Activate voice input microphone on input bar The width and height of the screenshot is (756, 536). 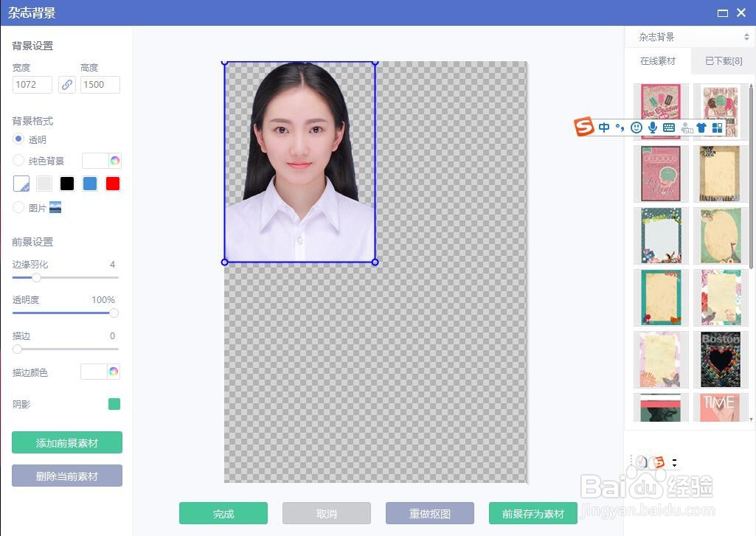[652, 127]
